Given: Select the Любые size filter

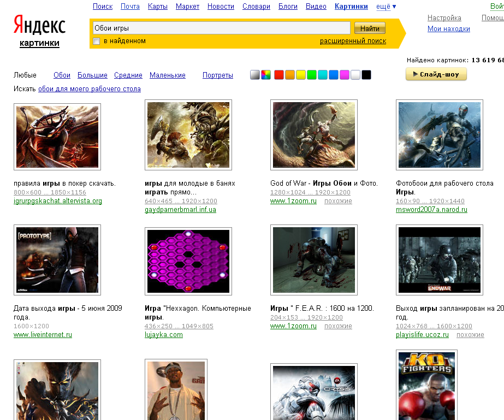Looking at the screenshot, I should [25, 75].
